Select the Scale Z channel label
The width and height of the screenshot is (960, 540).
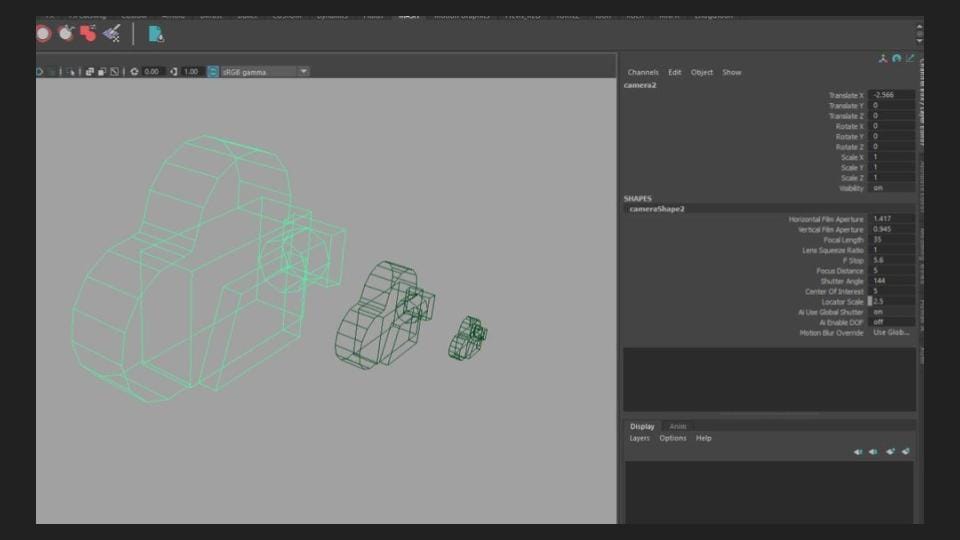[852, 178]
